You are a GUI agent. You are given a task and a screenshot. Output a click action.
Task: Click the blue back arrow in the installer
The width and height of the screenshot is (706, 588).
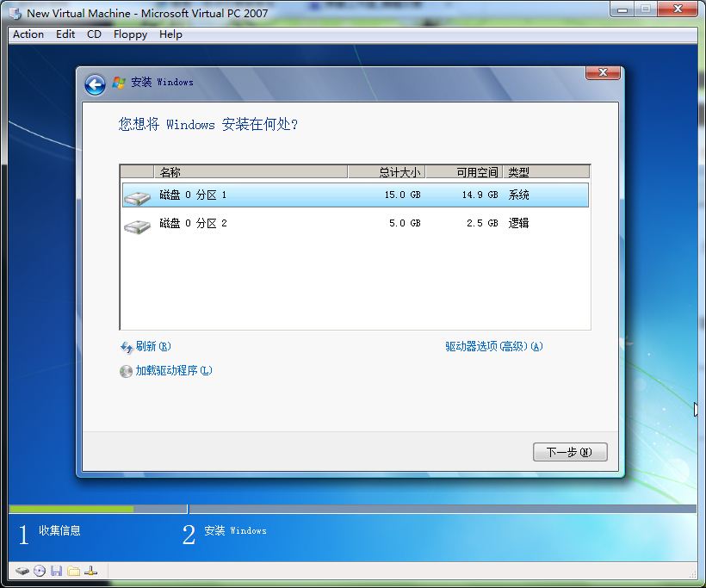pos(95,84)
